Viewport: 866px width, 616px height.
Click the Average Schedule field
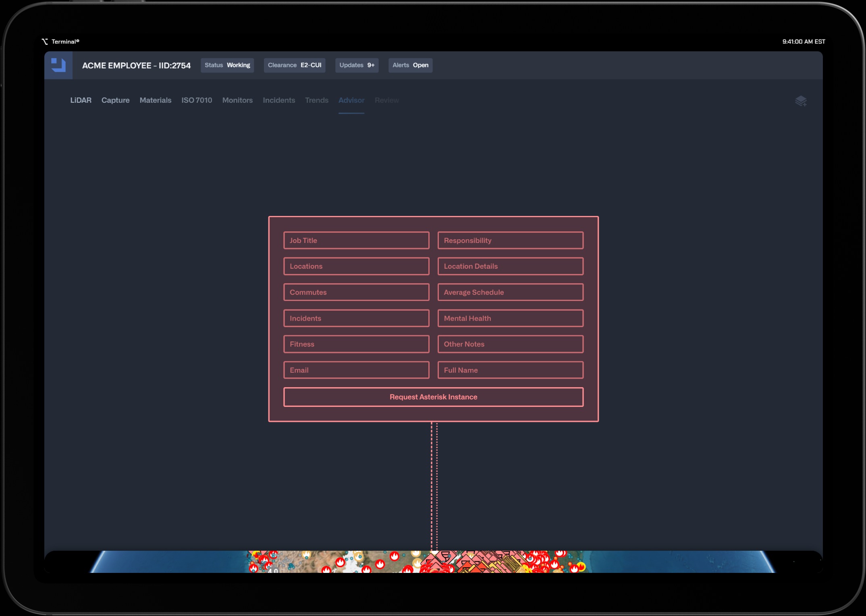[510, 292]
